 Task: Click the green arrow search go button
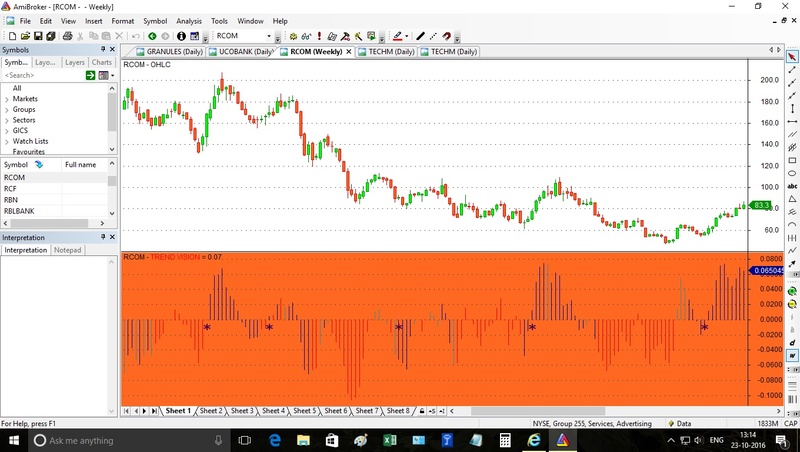90,75
